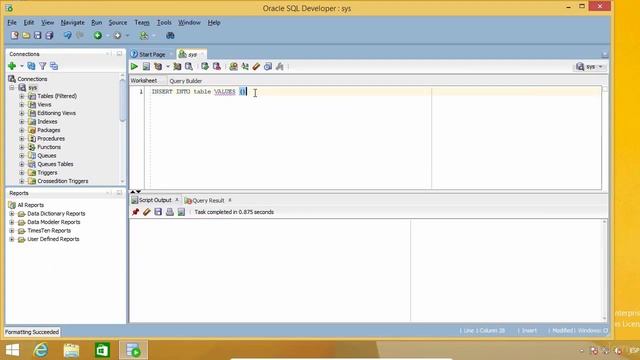Select All Reports in Reports panel
The width and height of the screenshot is (640, 360).
pyautogui.click(x=31, y=205)
